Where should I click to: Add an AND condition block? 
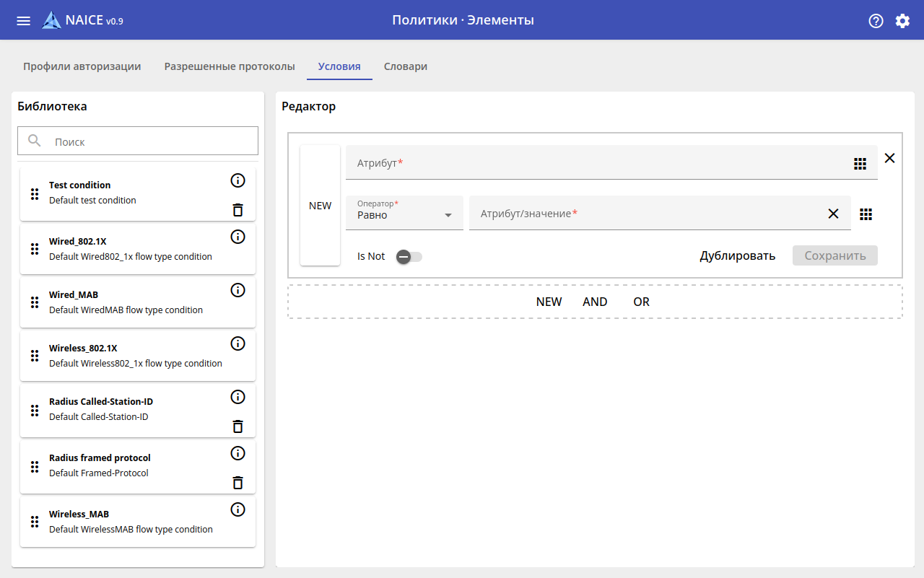(x=595, y=302)
